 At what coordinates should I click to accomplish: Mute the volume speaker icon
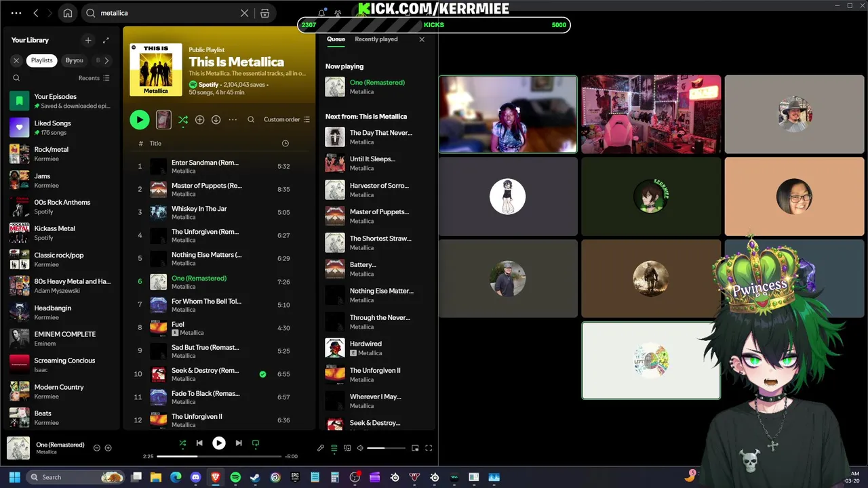coord(360,448)
